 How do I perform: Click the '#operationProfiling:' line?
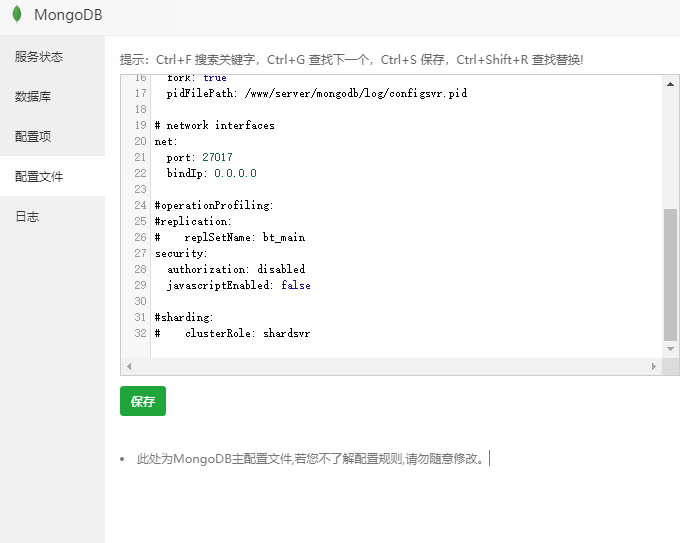coord(214,205)
